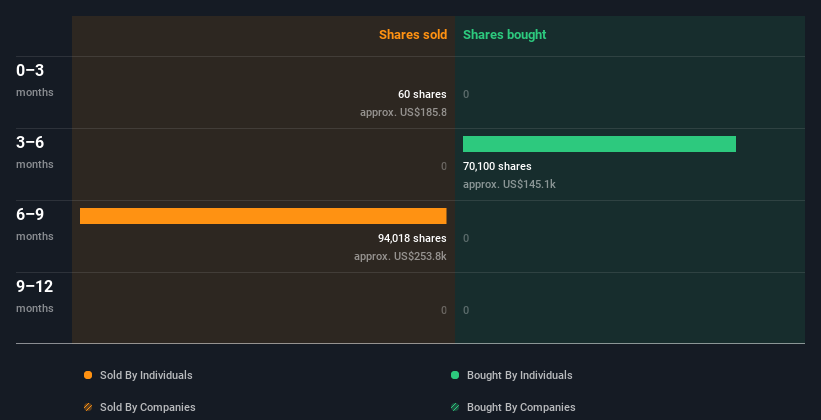Image resolution: width=821 pixels, height=420 pixels.
Task: Click the striped Bought By Companies legend icon
Action: (x=455, y=407)
